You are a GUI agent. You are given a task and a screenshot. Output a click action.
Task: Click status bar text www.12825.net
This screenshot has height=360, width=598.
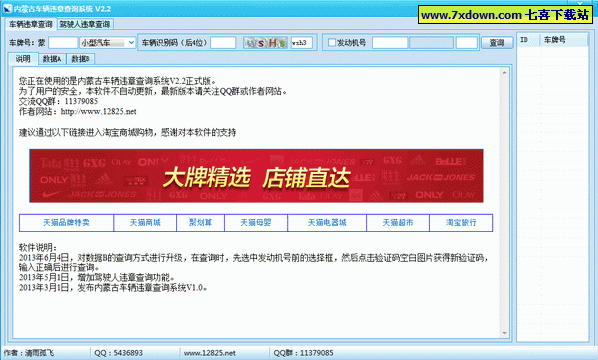(209, 353)
